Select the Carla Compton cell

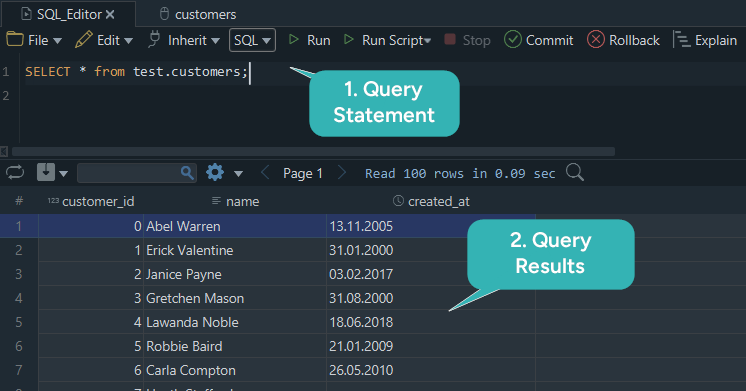pyautogui.click(x=235, y=370)
